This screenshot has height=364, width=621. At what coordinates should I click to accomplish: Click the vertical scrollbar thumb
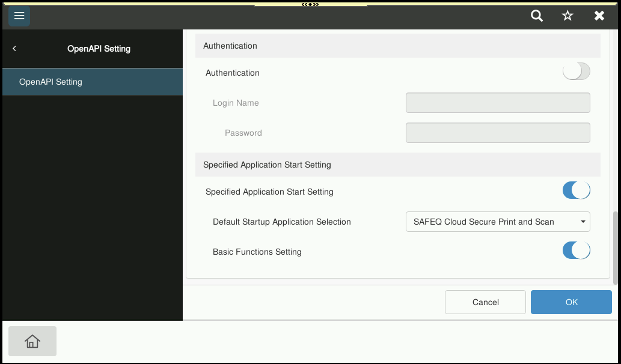[x=615, y=247]
